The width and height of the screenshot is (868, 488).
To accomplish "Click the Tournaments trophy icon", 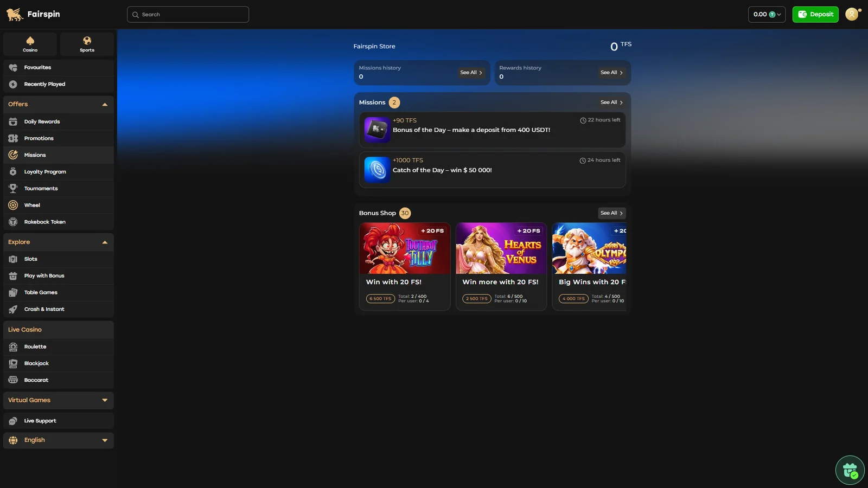I will (13, 189).
